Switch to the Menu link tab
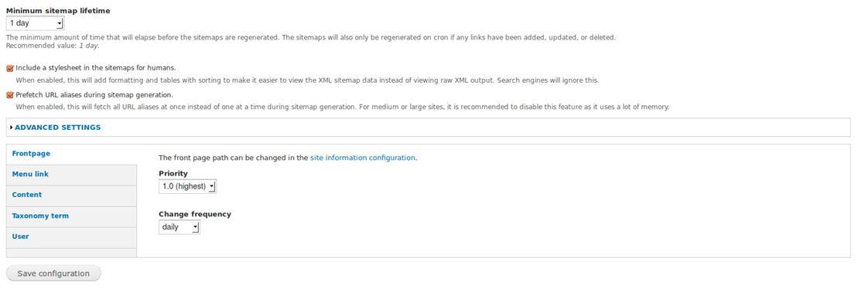The width and height of the screenshot is (868, 289). pyautogui.click(x=30, y=174)
